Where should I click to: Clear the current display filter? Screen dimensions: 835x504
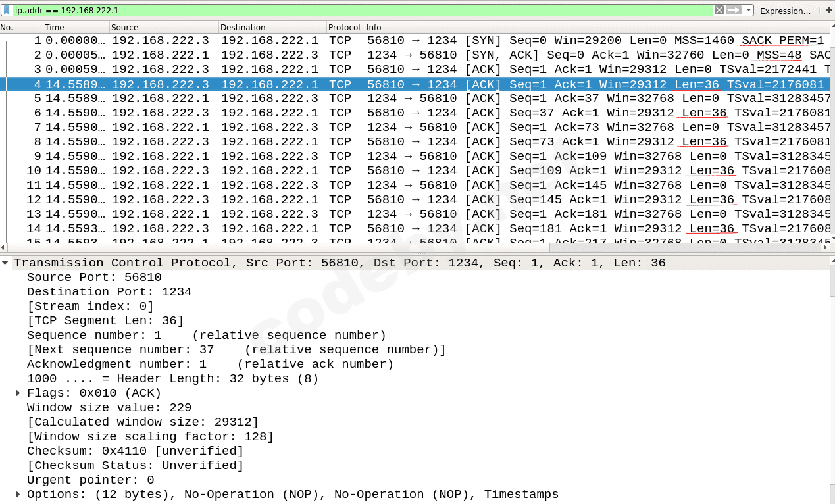[x=718, y=10]
